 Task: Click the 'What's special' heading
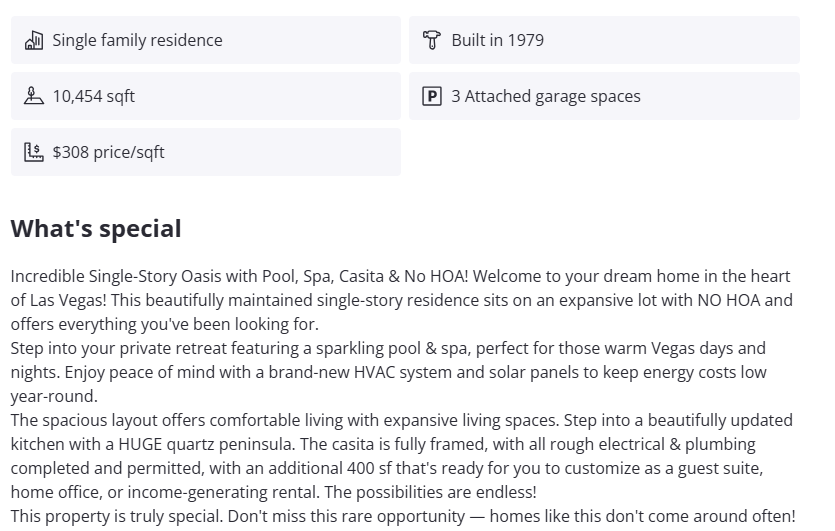tap(96, 228)
